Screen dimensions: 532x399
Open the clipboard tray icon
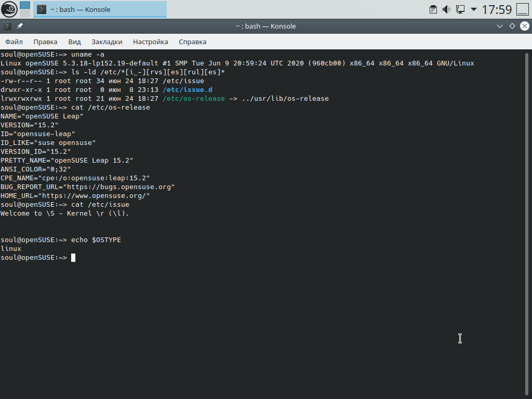[x=433, y=9]
